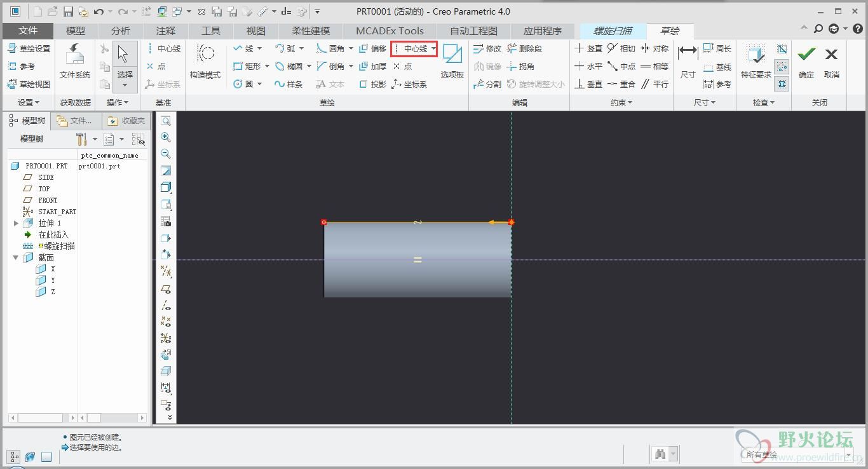Viewport: 868px width, 469px height.
Task: Open the MCADEx Tools tab
Action: tap(390, 31)
